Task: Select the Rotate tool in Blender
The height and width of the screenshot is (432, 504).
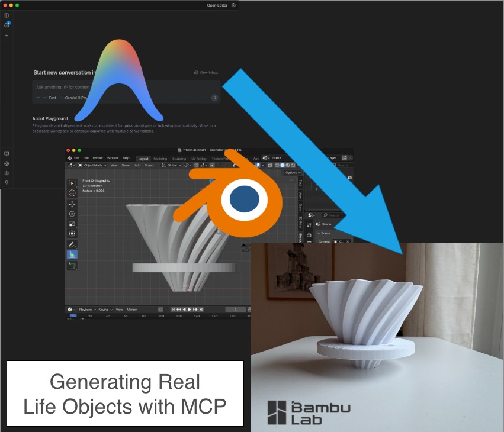Action: (72, 214)
